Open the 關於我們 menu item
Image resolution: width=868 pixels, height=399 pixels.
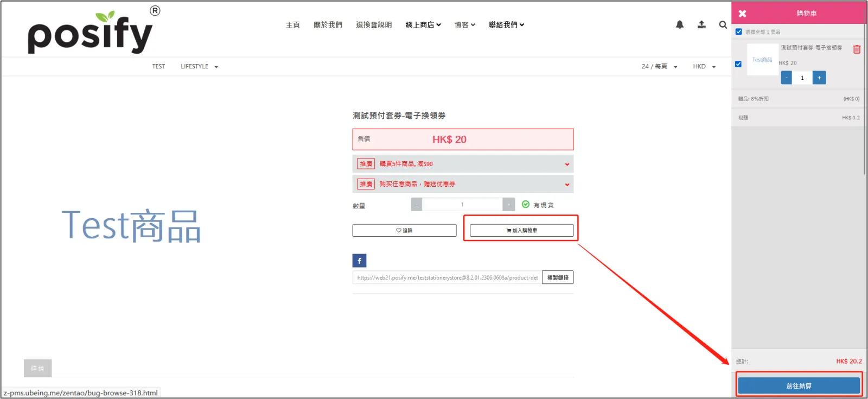pyautogui.click(x=328, y=25)
